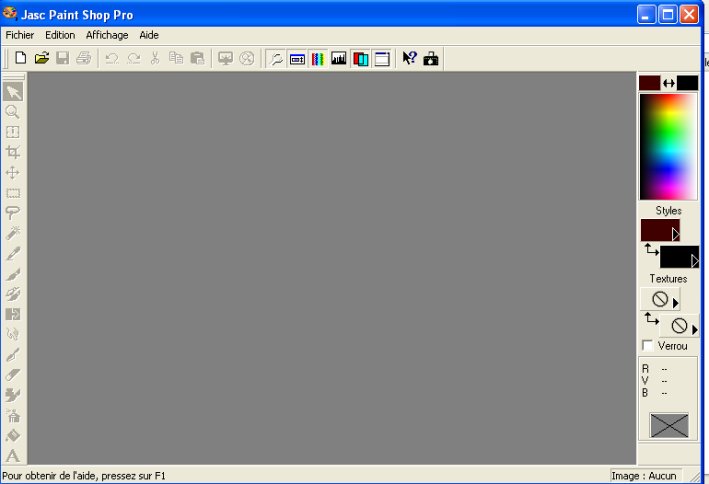Toggle the Tool Options window icon

coord(297,59)
